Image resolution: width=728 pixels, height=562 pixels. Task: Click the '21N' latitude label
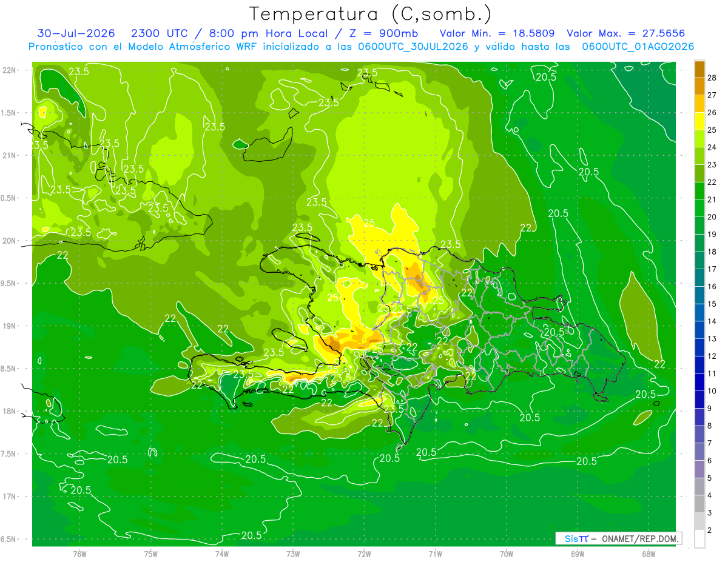click(10, 155)
